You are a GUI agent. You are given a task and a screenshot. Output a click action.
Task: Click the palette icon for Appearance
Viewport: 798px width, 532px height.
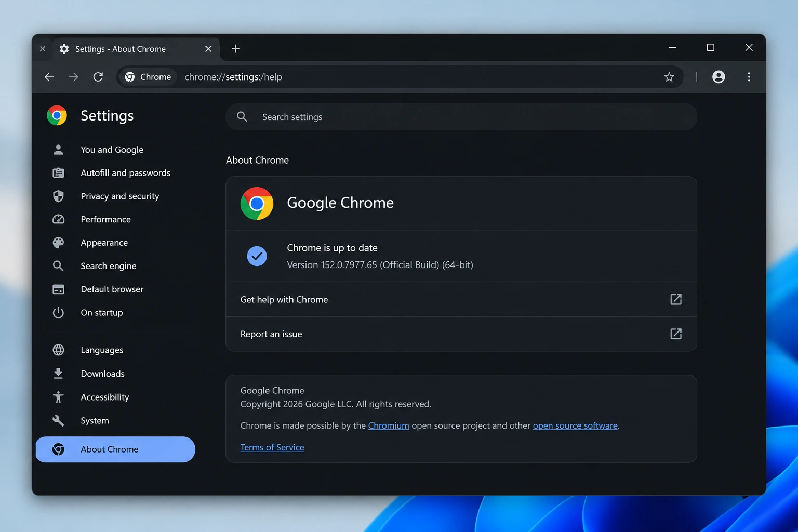[x=58, y=243]
